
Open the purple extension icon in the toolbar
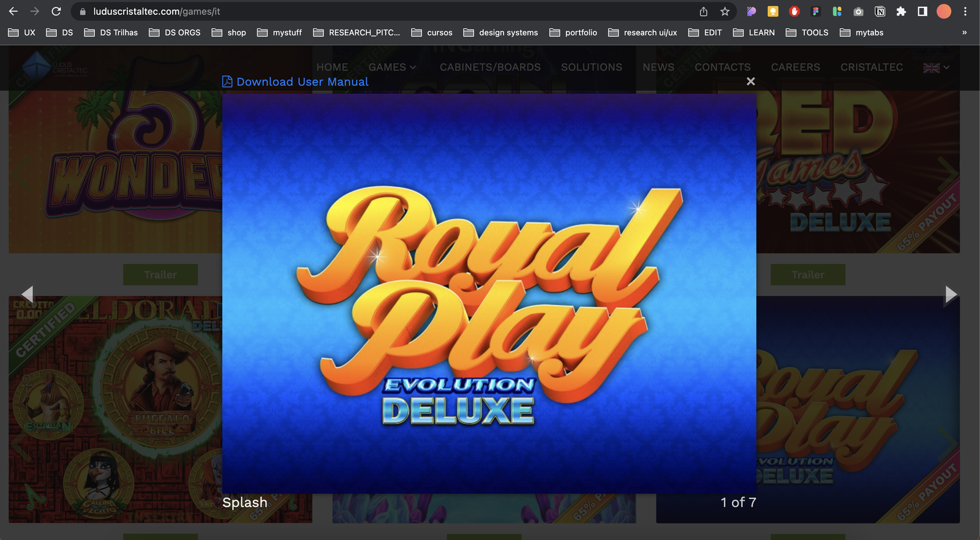[752, 12]
